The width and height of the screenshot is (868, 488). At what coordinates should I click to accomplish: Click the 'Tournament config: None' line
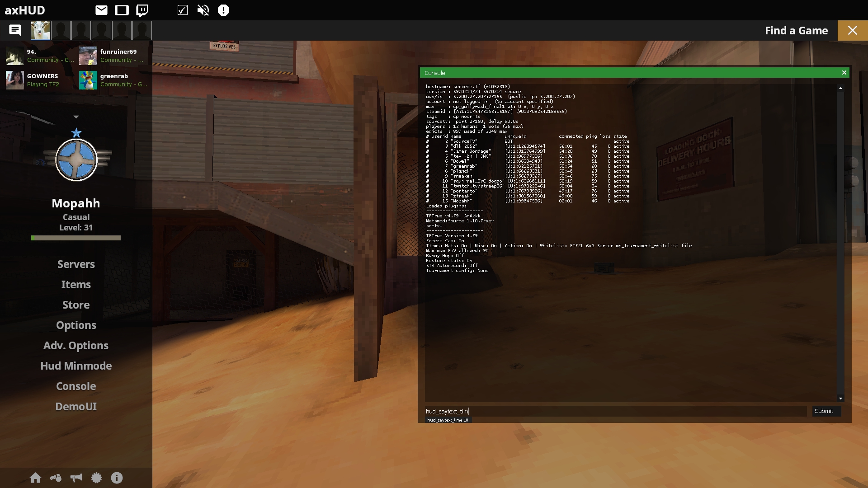457,271
